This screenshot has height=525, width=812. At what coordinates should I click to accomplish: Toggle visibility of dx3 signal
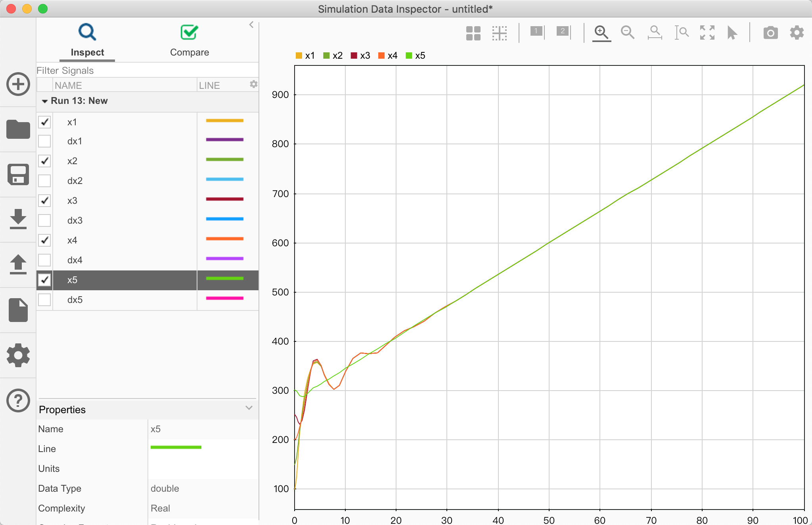(46, 220)
